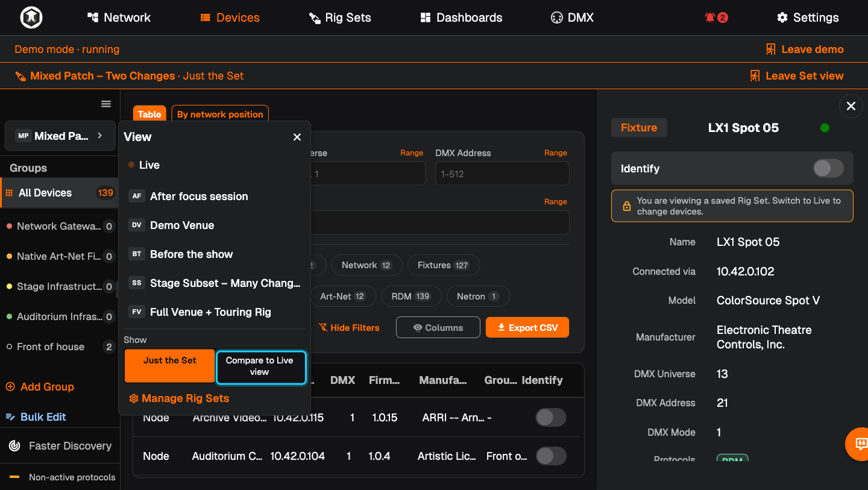The height and width of the screenshot is (490, 868).
Task: Close the View popup with the X
Action: tap(297, 137)
